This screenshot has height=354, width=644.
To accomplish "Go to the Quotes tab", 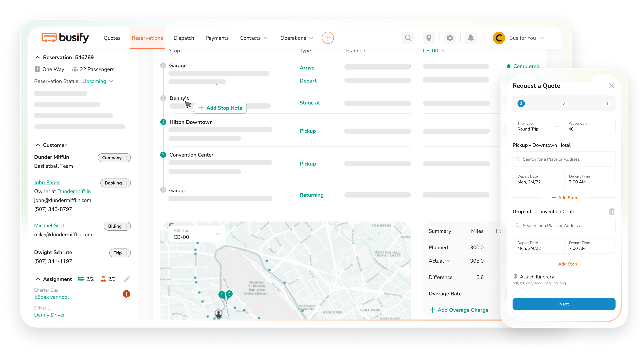I will 112,38.
